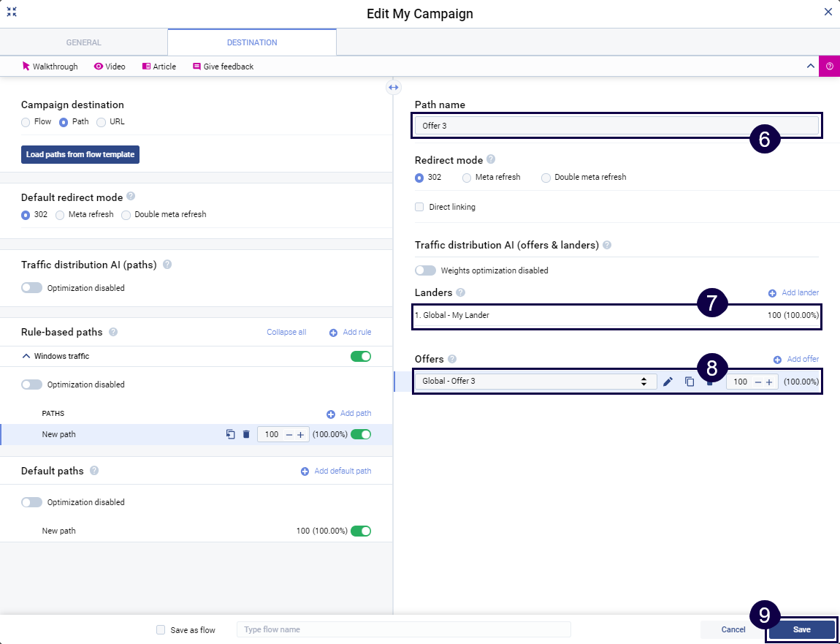Click Load paths from flow template
The width and height of the screenshot is (840, 644).
80,155
